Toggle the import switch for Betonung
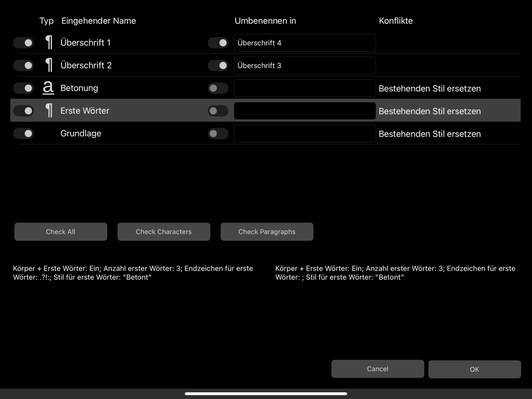 click(x=24, y=88)
